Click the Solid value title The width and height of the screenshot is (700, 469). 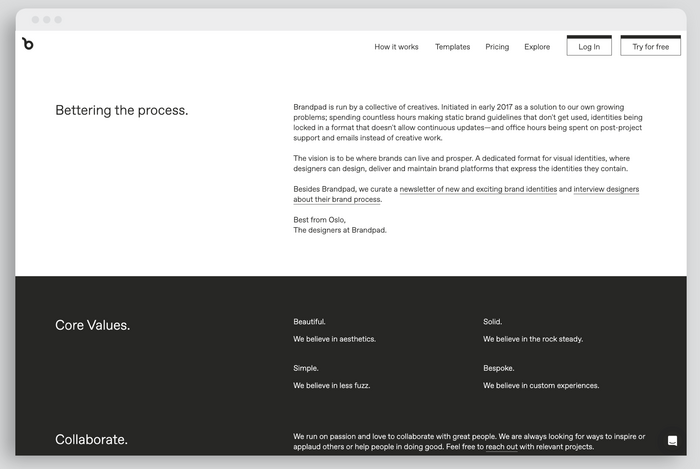pos(492,322)
